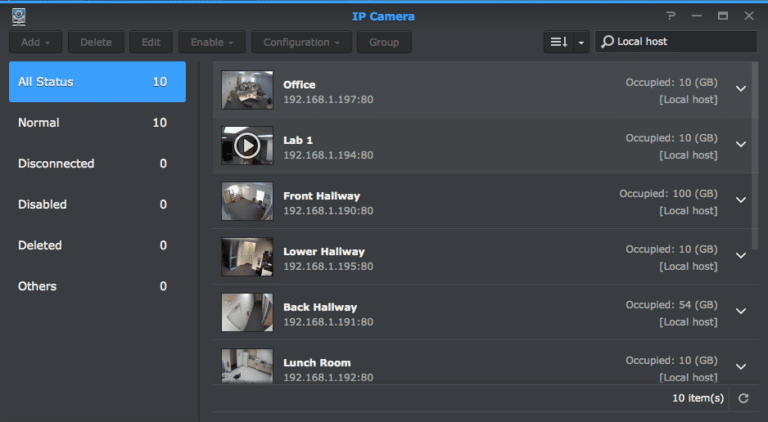Select the Normal status filter
768x422 pixels.
97,122
